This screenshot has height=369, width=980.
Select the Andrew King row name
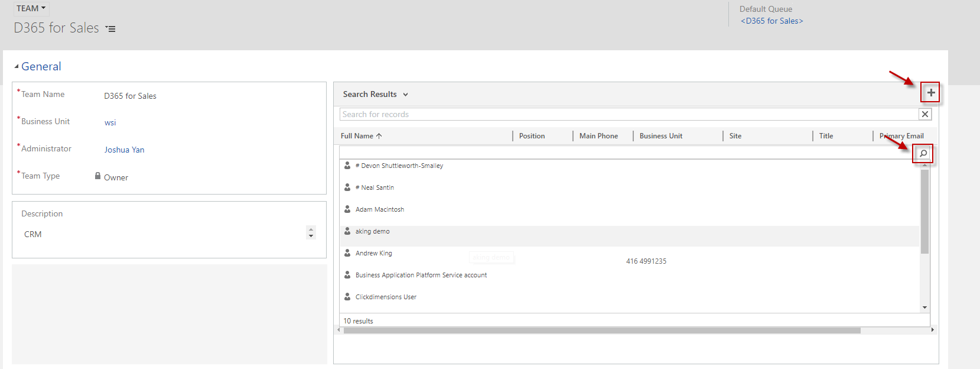coord(374,253)
